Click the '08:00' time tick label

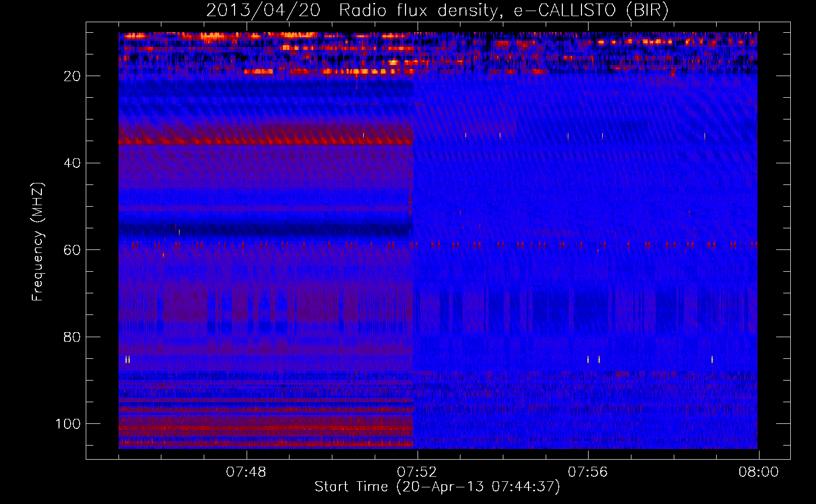pyautogui.click(x=759, y=472)
